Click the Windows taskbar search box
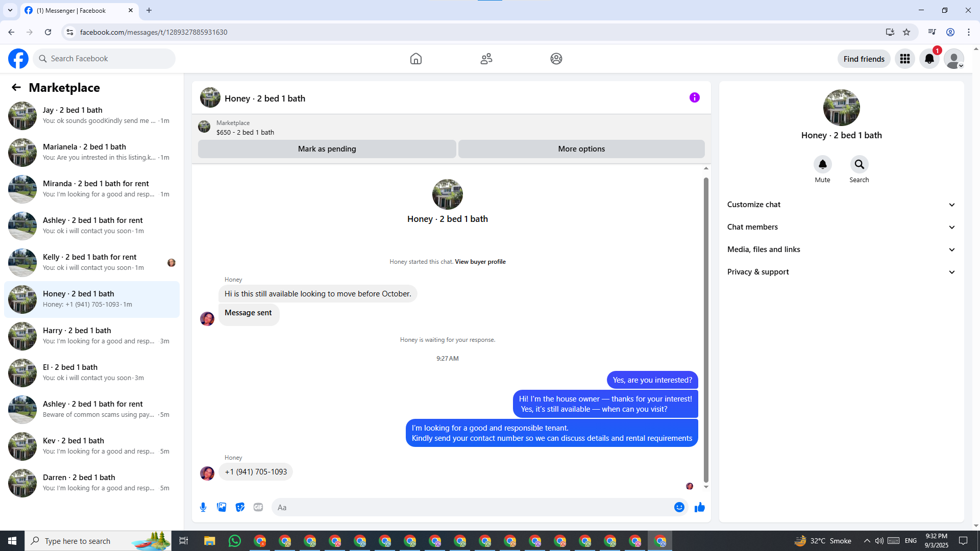Image resolution: width=980 pixels, height=551 pixels. pos(98,541)
